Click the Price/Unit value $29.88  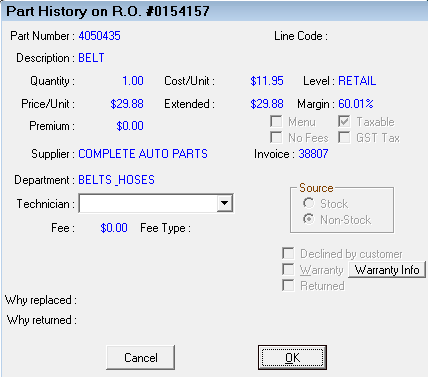[x=127, y=104]
